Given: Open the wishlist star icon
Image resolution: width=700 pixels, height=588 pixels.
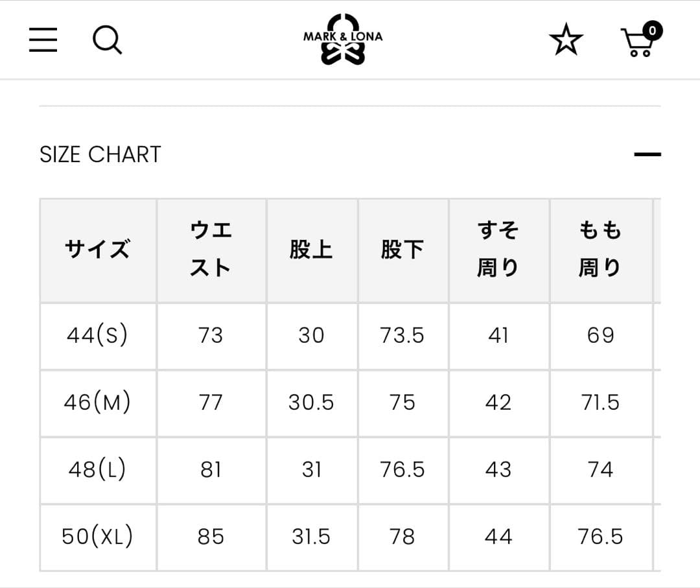Looking at the screenshot, I should 566,40.
